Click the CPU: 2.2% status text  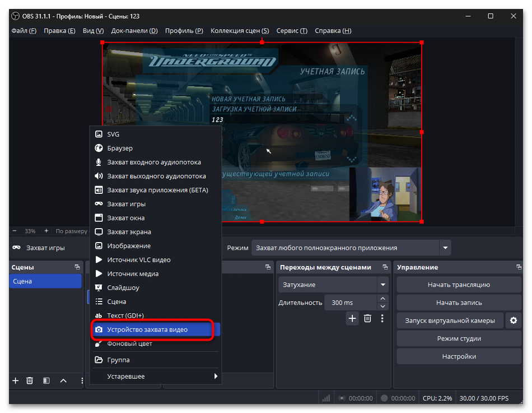(437, 398)
